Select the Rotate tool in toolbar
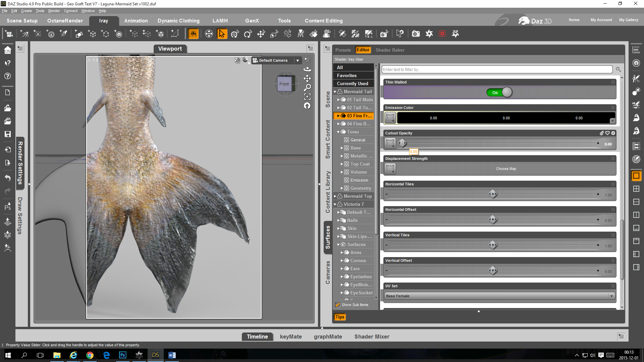This screenshot has width=644, height=362. pos(248,34)
